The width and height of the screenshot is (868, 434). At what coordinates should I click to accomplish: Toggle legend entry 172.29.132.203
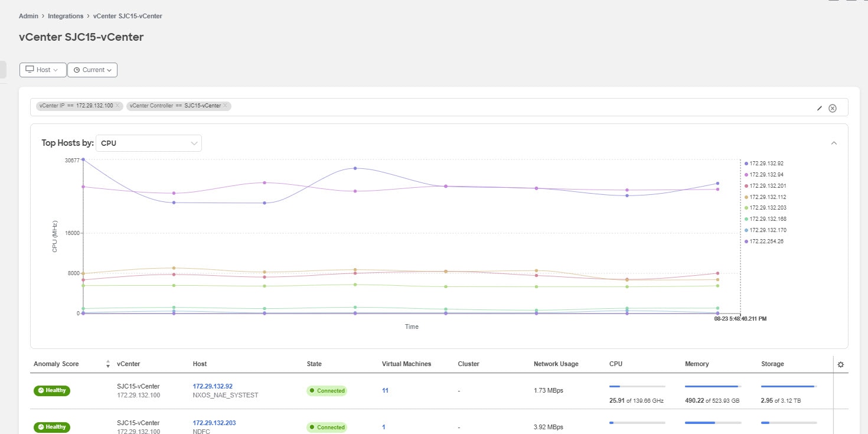[766, 208]
